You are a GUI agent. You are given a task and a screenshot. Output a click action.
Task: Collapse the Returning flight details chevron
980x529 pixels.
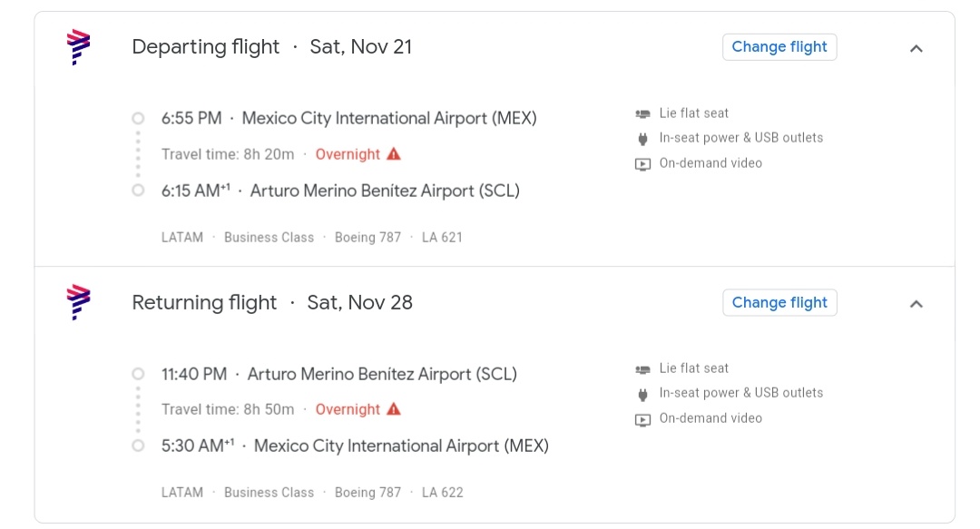(x=916, y=303)
